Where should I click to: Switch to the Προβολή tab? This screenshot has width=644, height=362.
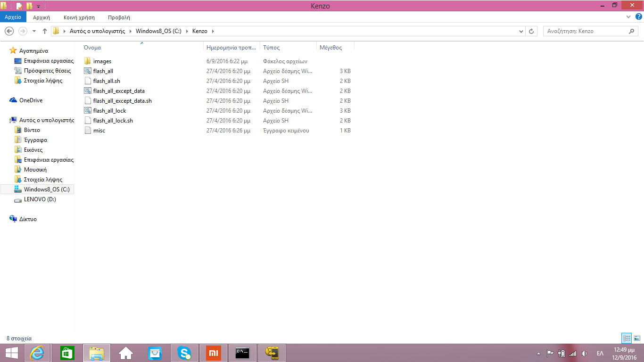(x=119, y=17)
